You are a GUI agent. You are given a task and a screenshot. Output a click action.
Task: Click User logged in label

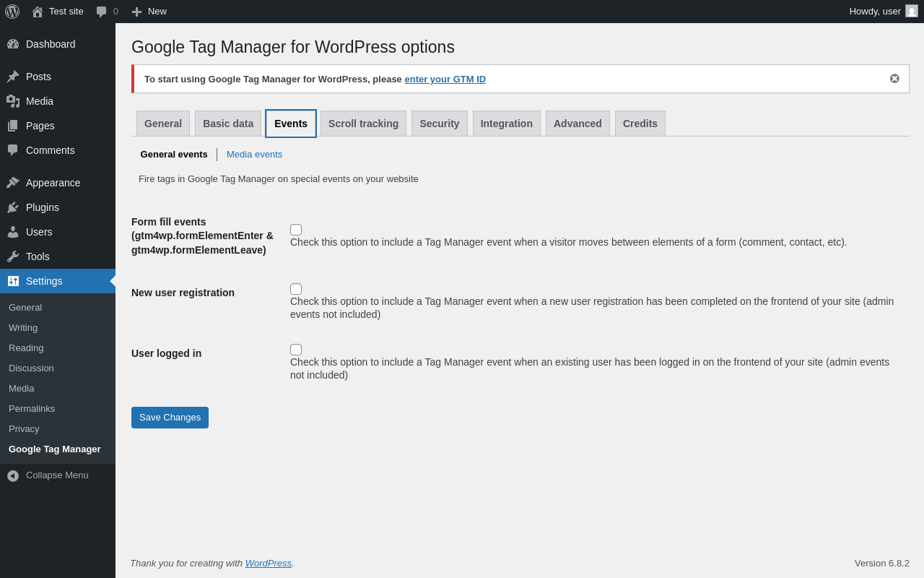click(x=166, y=353)
